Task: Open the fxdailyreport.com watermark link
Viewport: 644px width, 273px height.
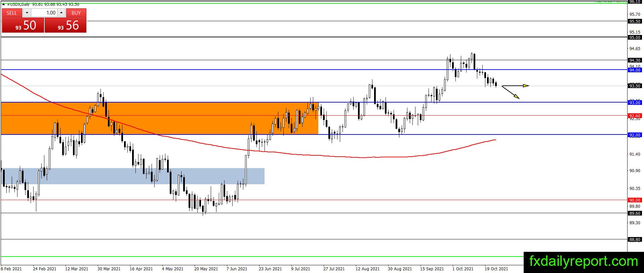Action: coord(583,262)
